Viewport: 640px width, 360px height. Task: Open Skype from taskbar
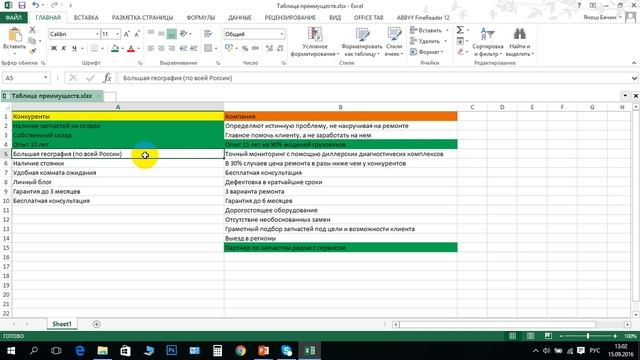(287, 351)
